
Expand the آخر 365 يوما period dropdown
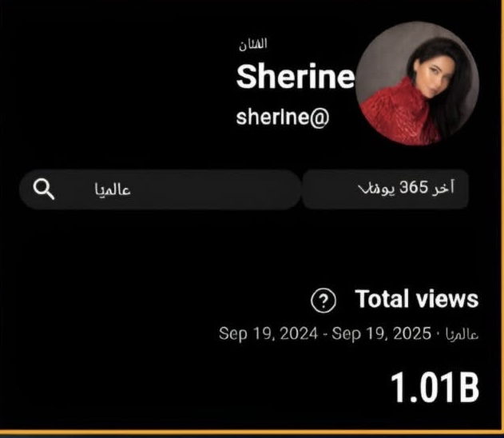click(x=386, y=189)
